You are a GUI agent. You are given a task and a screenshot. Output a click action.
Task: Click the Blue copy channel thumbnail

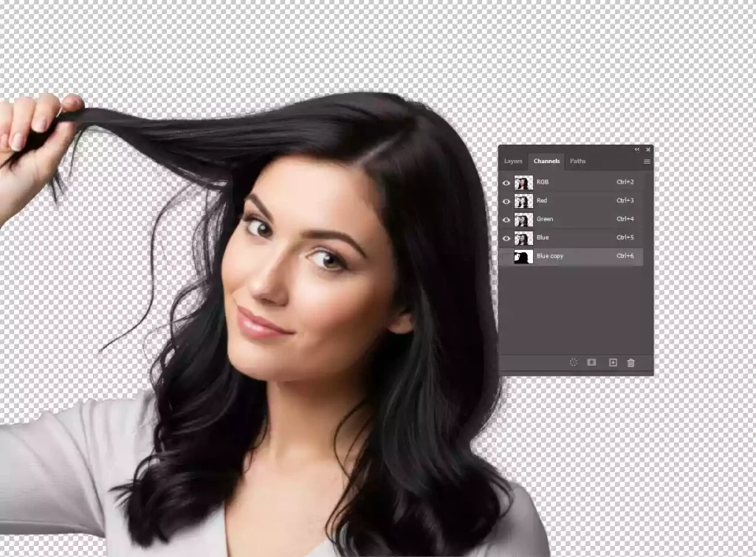point(523,256)
